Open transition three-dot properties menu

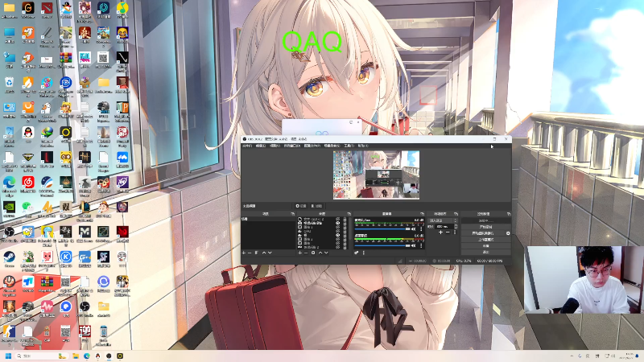pyautogui.click(x=455, y=232)
